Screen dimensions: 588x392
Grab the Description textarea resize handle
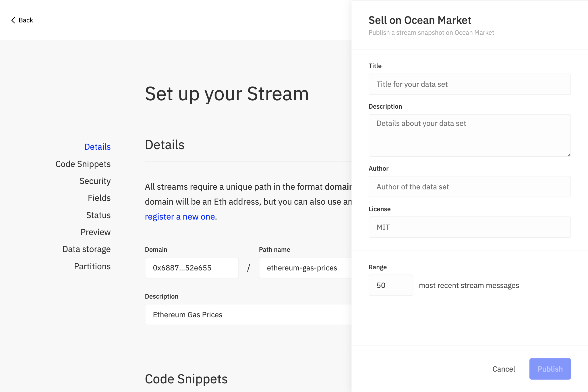(x=569, y=155)
